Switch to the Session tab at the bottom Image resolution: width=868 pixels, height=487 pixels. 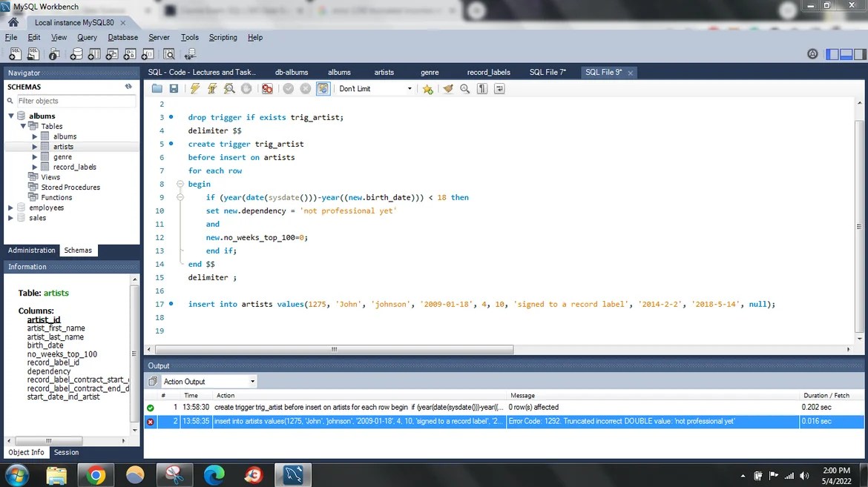66,452
